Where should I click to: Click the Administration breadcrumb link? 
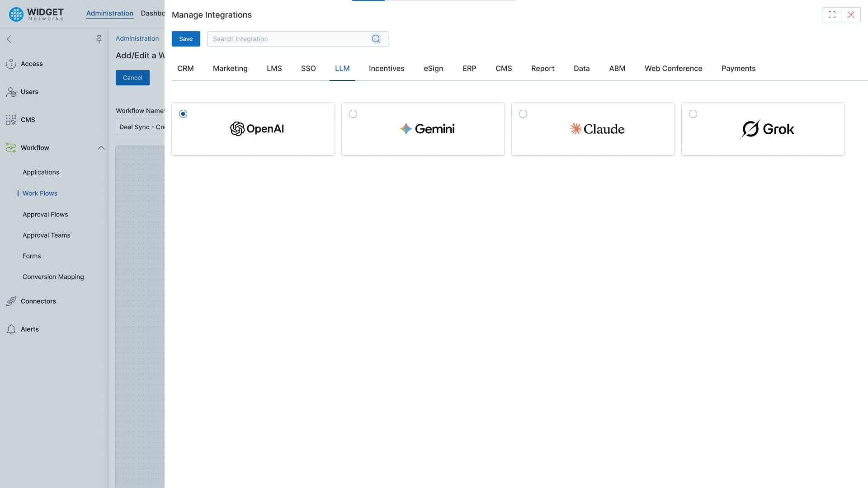point(137,39)
